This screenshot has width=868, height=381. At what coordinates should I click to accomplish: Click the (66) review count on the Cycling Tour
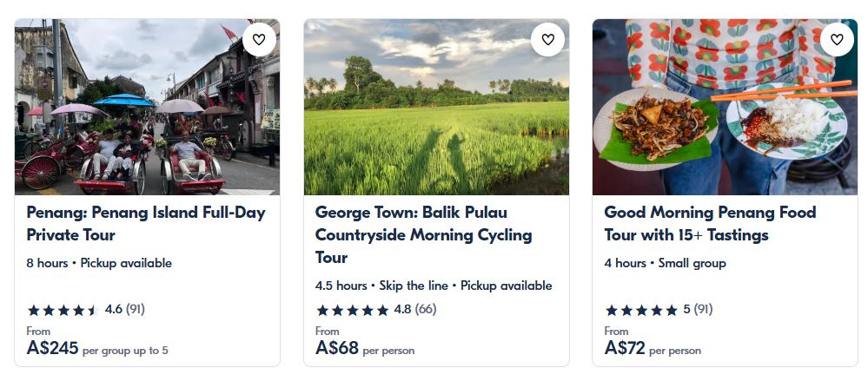pyautogui.click(x=426, y=308)
